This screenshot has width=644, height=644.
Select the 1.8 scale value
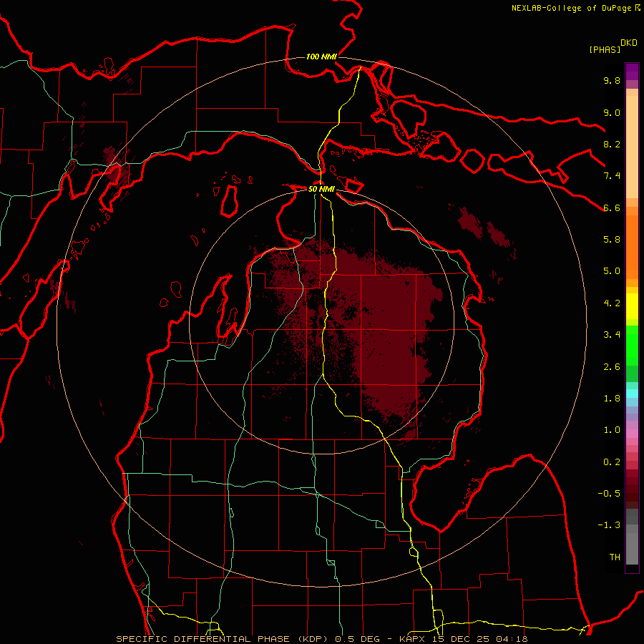click(612, 399)
